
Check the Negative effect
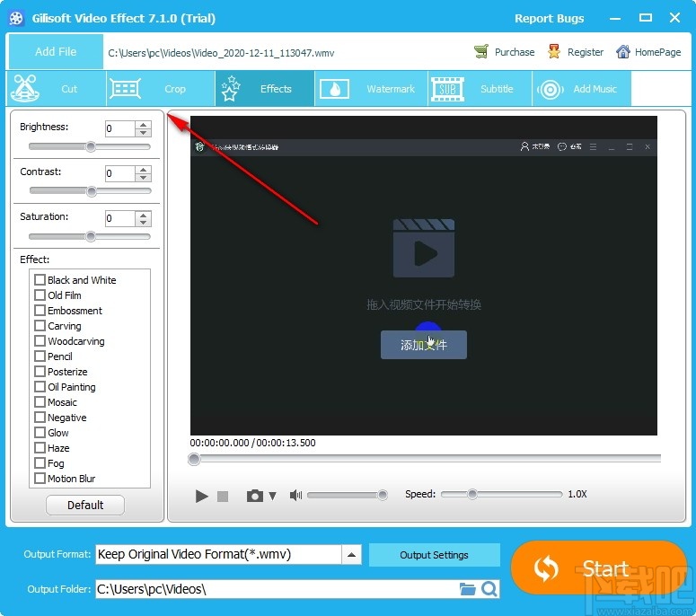pos(40,418)
